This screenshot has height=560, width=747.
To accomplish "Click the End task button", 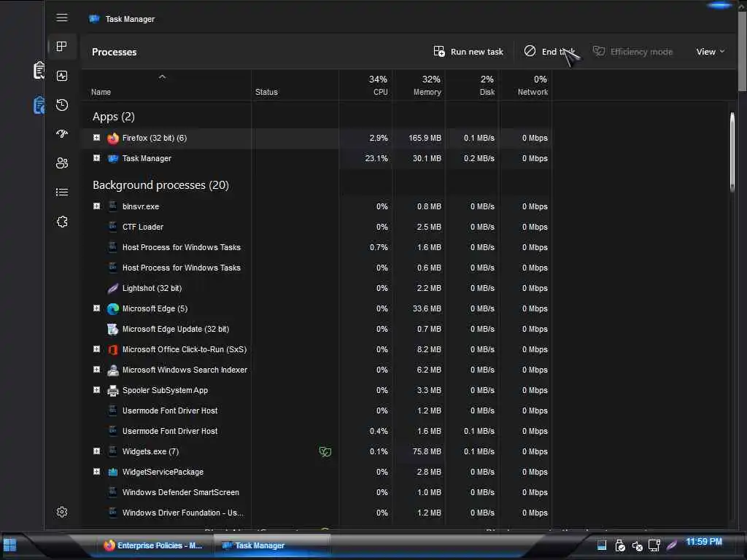I will pyautogui.click(x=550, y=52).
